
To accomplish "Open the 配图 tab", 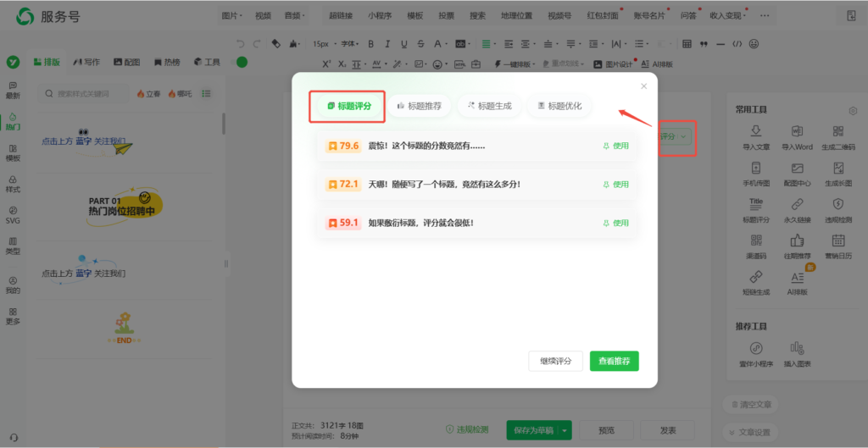I will point(127,62).
